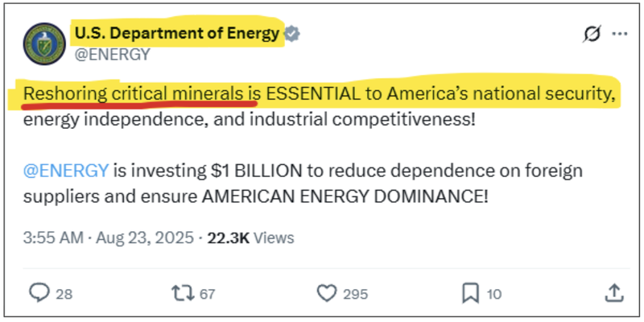Click the reply speech bubble icon
The image size is (644, 322).
click(x=39, y=292)
